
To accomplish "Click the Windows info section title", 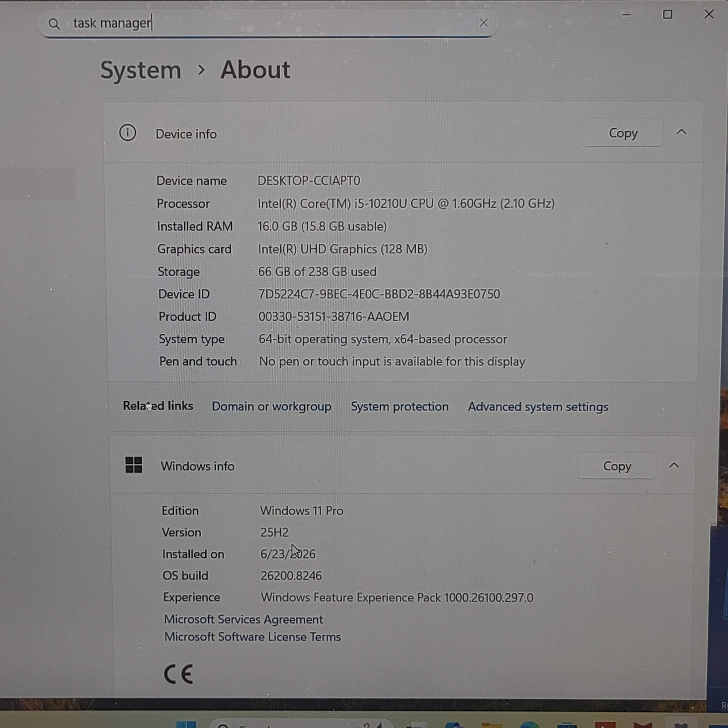I will click(197, 466).
